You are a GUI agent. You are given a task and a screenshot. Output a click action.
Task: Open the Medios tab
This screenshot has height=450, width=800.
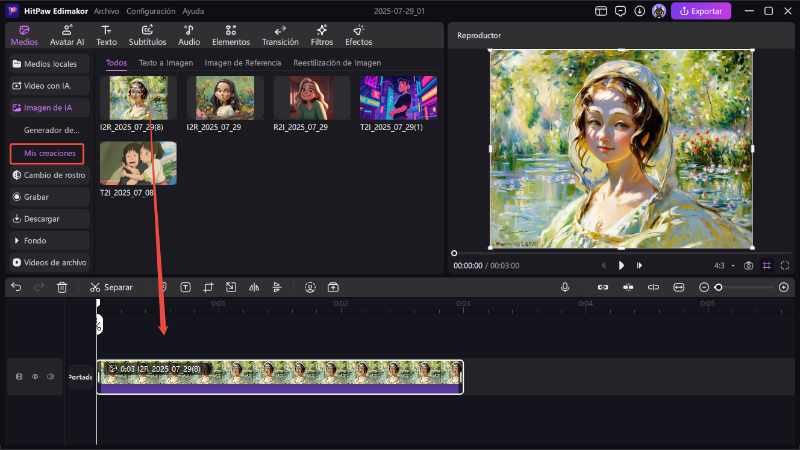coord(24,36)
